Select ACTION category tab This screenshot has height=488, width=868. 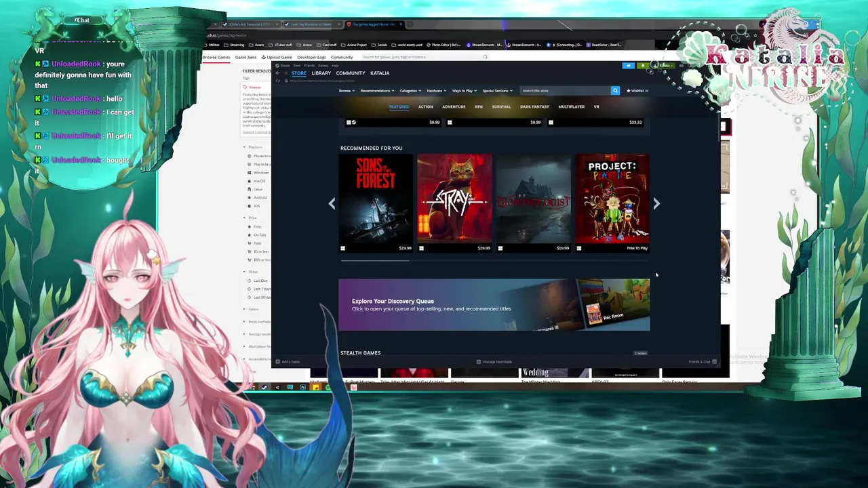point(425,106)
